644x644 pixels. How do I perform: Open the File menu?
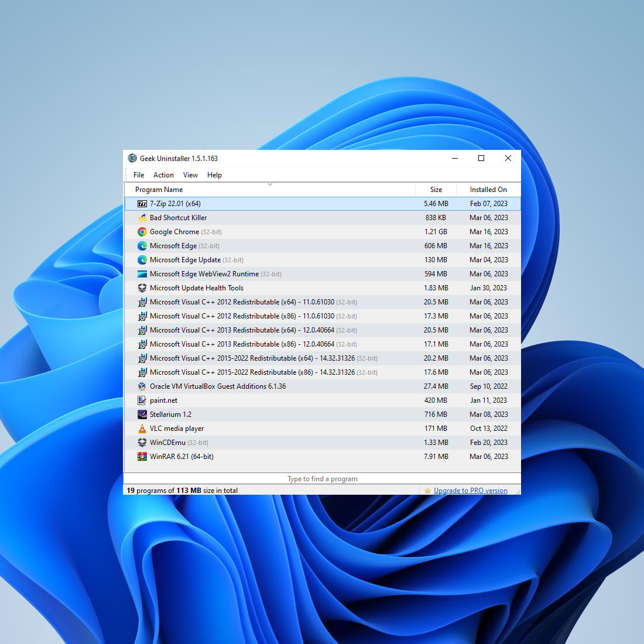pos(139,175)
